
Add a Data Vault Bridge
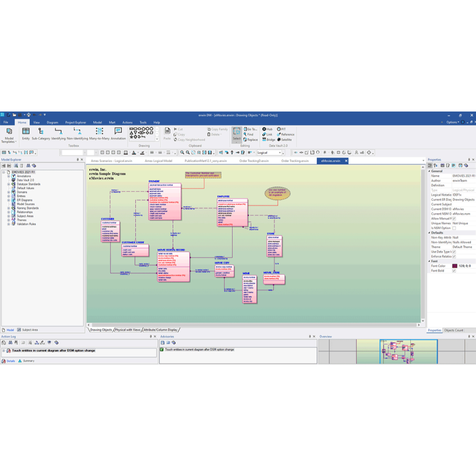click(x=269, y=139)
